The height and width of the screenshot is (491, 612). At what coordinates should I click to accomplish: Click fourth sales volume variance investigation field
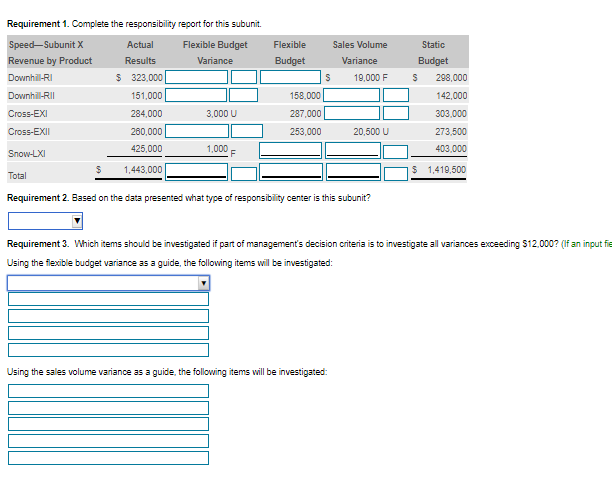click(x=109, y=441)
